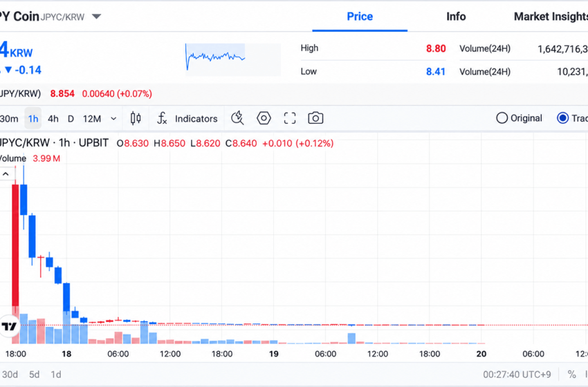This screenshot has height=387, width=588.
Task: Switch to the Price tab
Action: tap(360, 17)
